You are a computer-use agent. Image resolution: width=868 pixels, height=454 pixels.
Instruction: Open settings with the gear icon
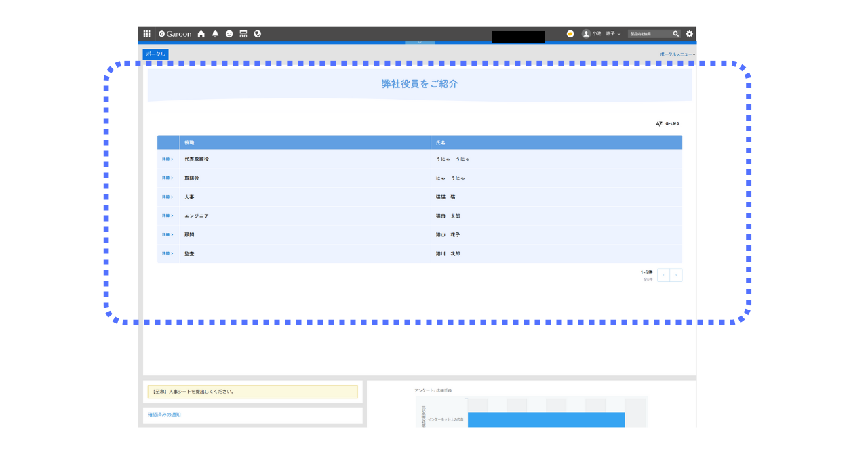[x=690, y=33]
